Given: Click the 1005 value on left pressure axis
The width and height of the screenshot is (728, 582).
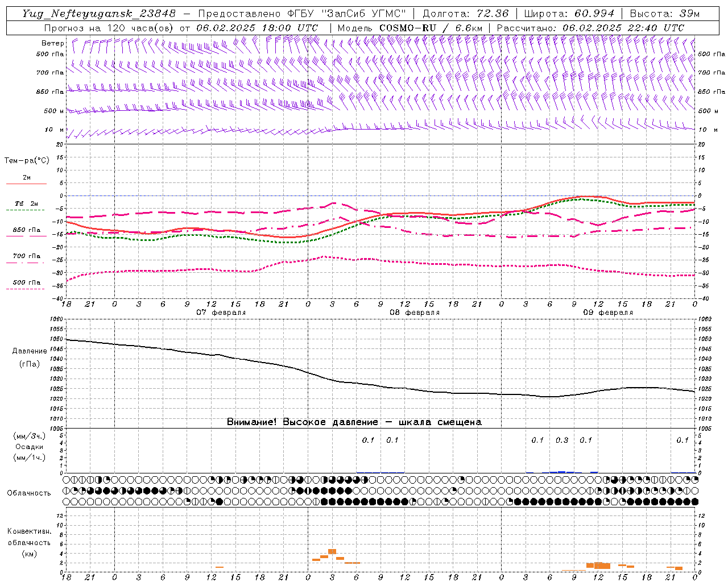Looking at the screenshot, I should coord(57,428).
